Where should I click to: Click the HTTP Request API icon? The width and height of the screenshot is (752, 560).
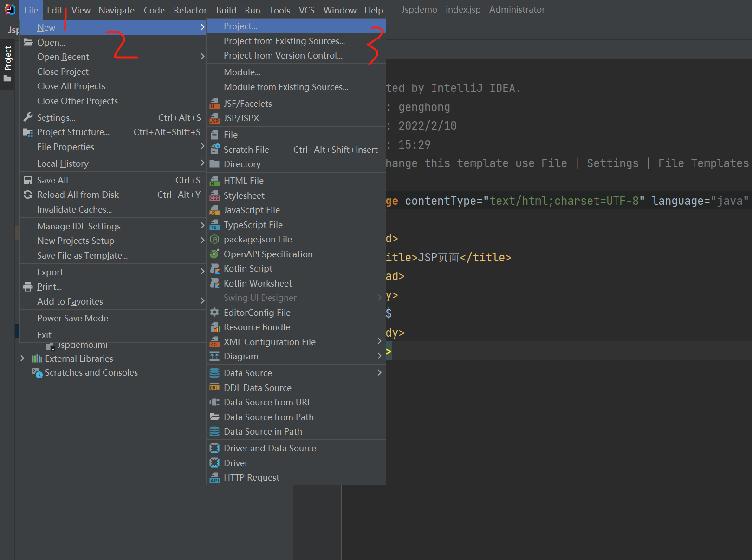tap(214, 477)
